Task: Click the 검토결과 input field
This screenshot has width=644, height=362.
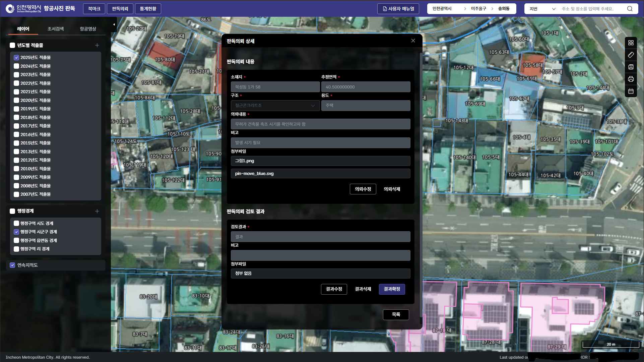Action: [320, 237]
